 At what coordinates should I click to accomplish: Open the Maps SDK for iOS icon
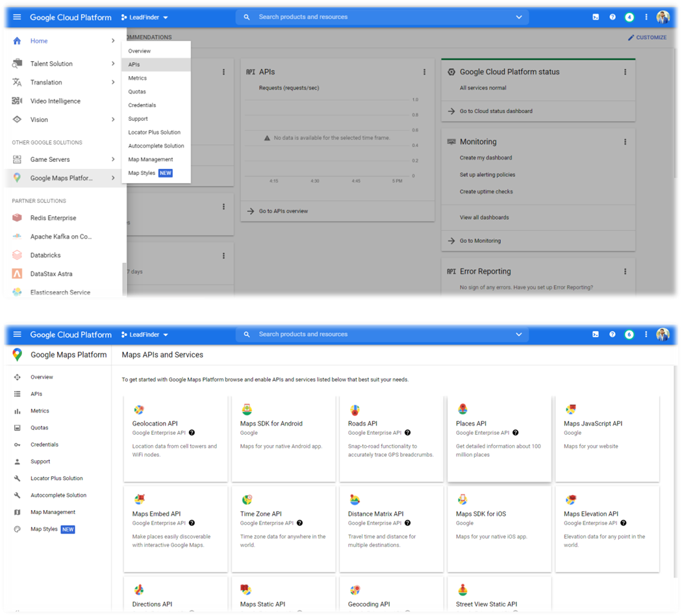click(462, 500)
